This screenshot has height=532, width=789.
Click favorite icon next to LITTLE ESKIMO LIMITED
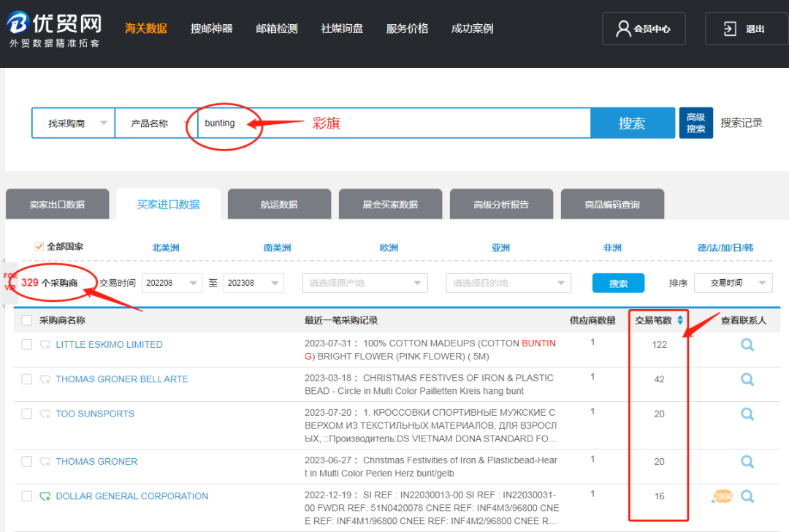point(45,345)
